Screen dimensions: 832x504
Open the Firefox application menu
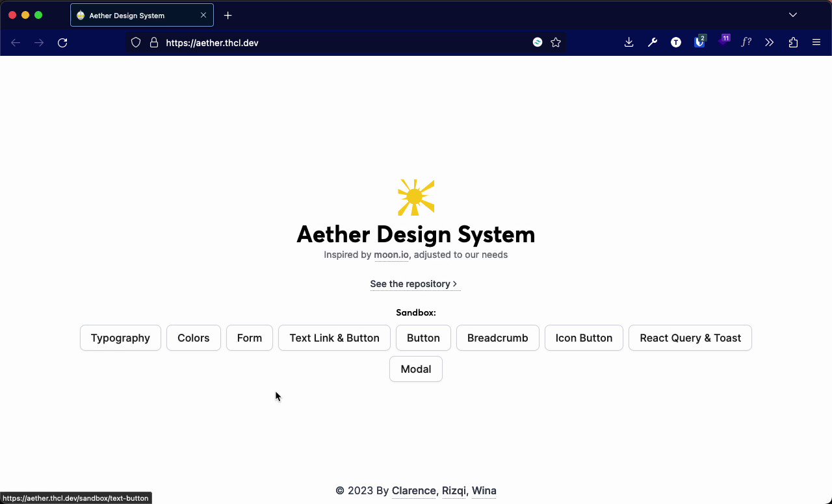816,42
